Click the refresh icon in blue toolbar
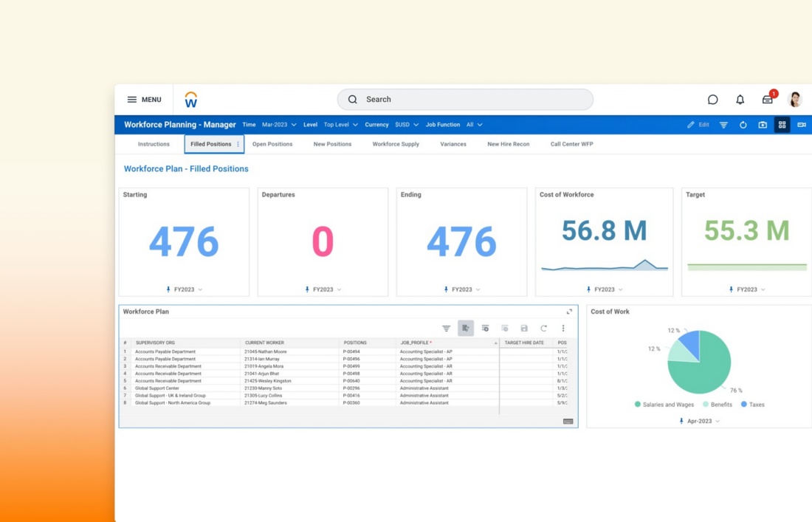This screenshot has width=812, height=522. (743, 125)
